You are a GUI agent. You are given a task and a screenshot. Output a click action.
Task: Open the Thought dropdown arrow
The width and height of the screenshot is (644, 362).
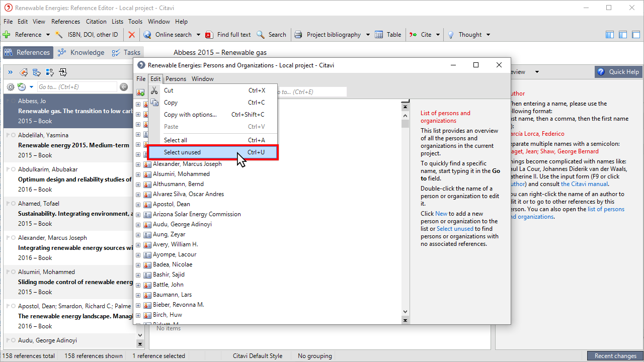tap(488, 35)
